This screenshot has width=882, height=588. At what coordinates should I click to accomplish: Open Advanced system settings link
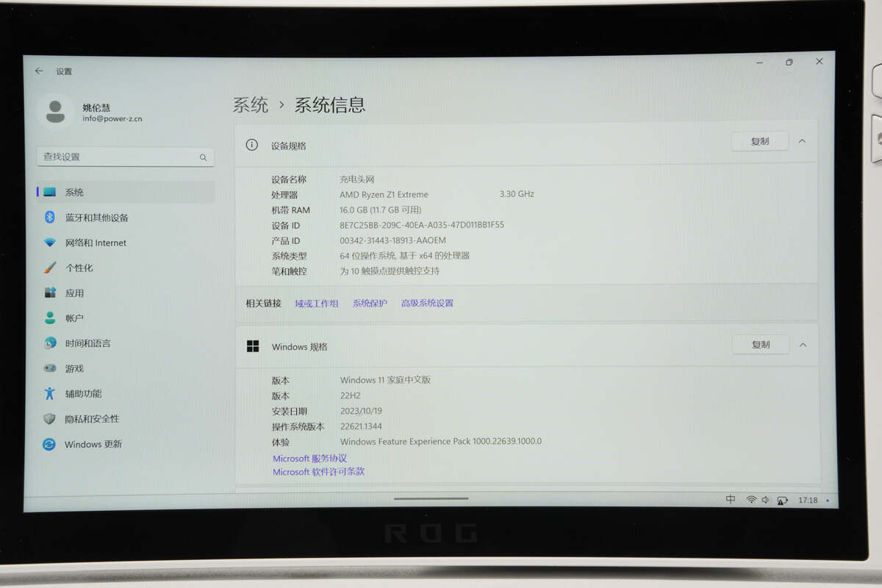(427, 303)
